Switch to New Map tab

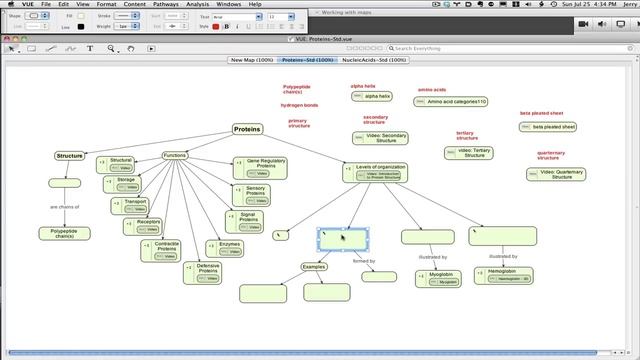click(252, 60)
